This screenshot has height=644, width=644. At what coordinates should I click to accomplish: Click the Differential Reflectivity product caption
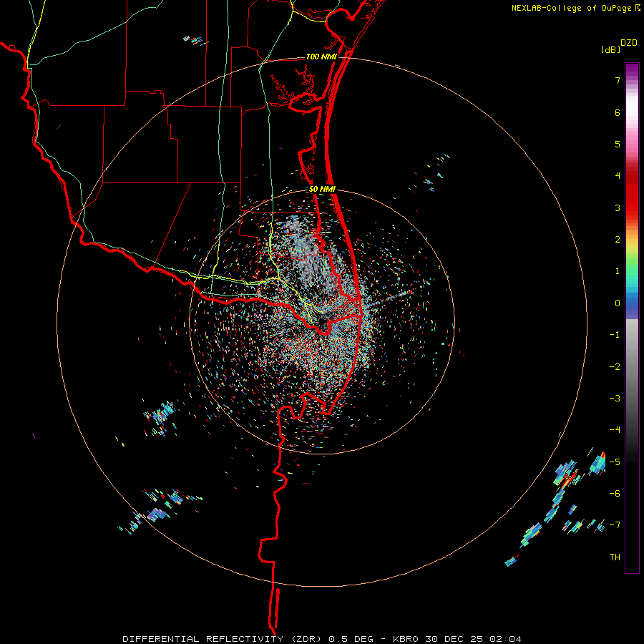(x=321, y=639)
